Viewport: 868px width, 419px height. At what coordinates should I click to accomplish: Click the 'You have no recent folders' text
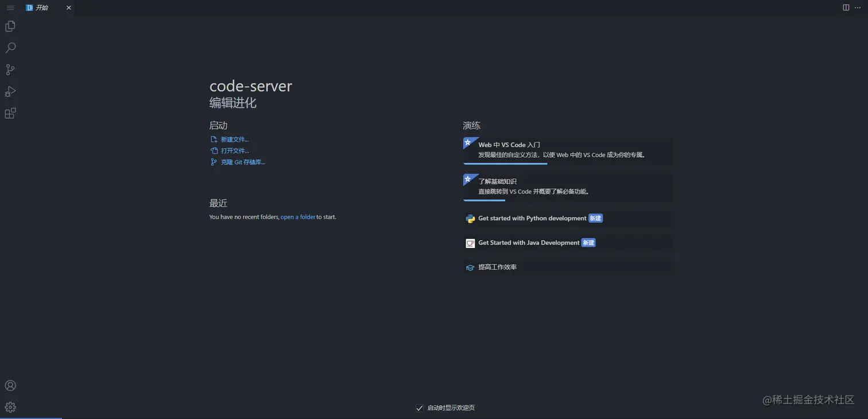(x=244, y=217)
